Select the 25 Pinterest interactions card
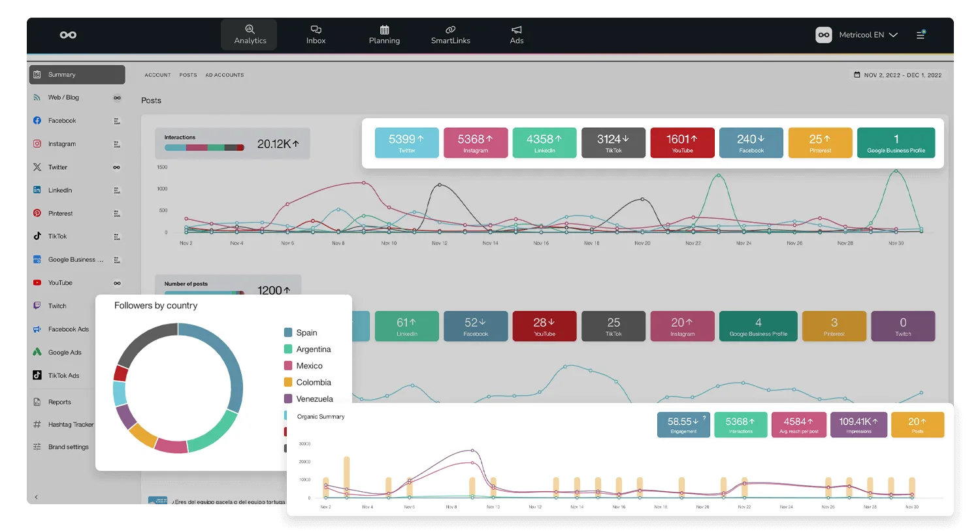The width and height of the screenshot is (980, 531). (x=821, y=143)
